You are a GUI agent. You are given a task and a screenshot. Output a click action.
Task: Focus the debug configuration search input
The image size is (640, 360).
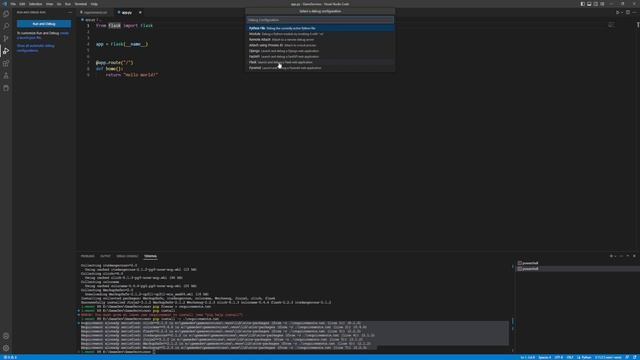[x=320, y=20]
